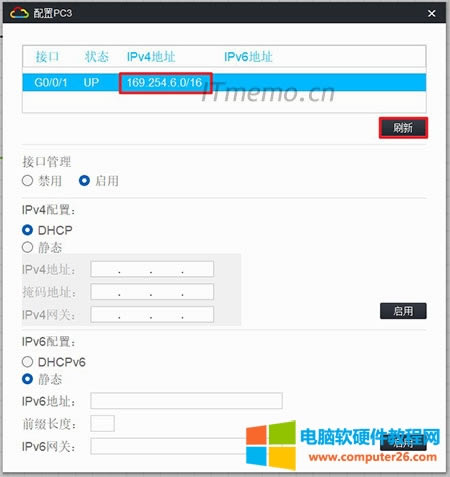Click the 刷新 refresh button
This screenshot has height=477, width=450.
(403, 128)
